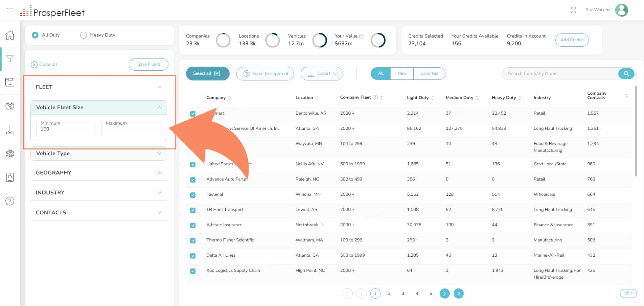This screenshot has width=644, height=306.
Task: Sort by the Heavy Duty column
Action: (x=520, y=98)
